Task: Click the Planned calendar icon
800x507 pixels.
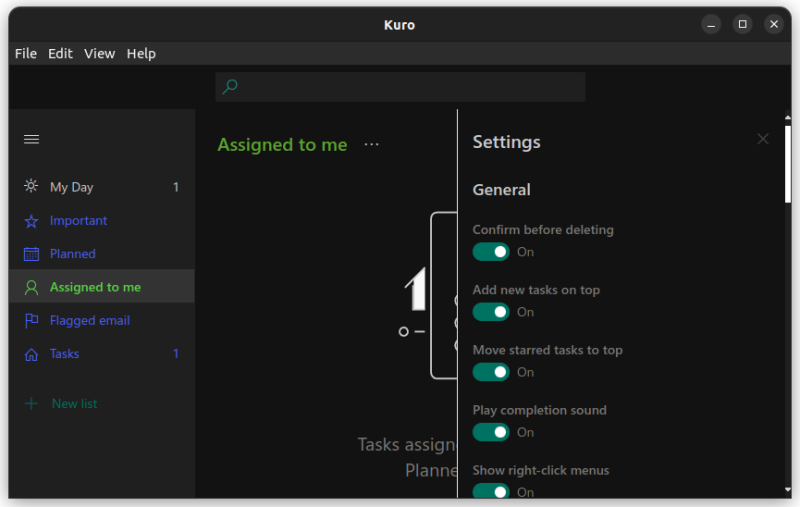Action: [31, 254]
